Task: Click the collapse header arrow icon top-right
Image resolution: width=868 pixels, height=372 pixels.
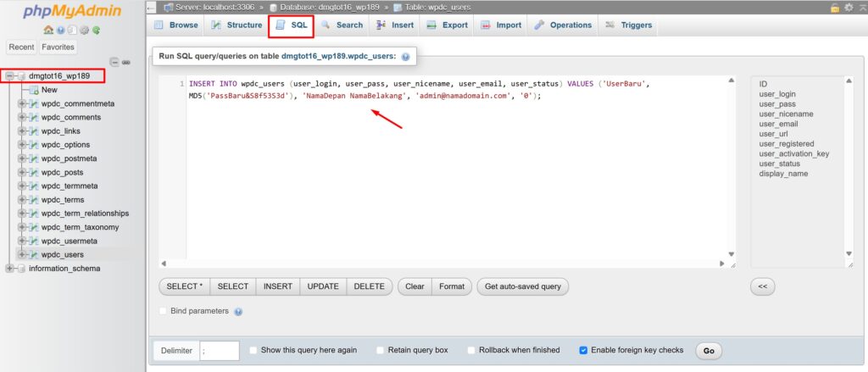Action: point(861,7)
